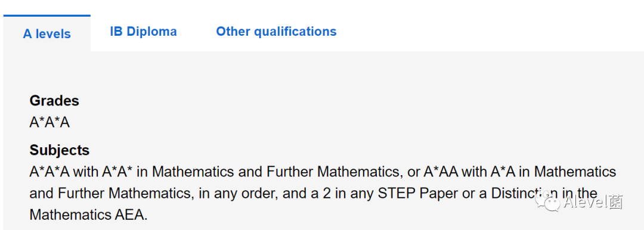Click the phrase "in any order"
Image resolution: width=644 pixels, height=230 pixels.
pyautogui.click(x=234, y=193)
